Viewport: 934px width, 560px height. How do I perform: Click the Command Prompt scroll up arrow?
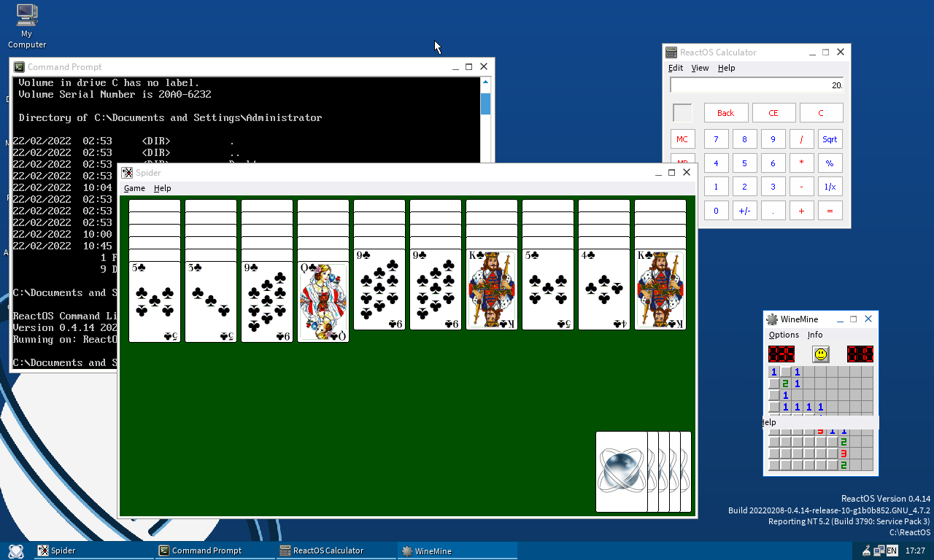(x=485, y=82)
